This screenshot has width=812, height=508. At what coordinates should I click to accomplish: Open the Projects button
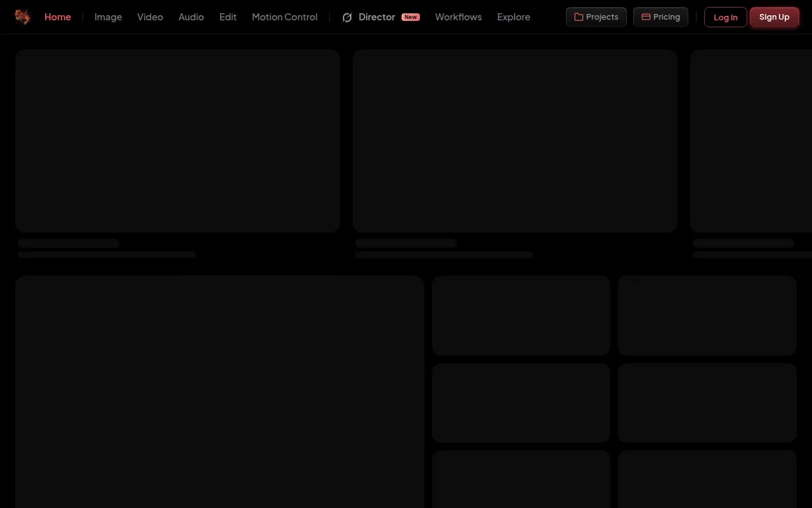pyautogui.click(x=596, y=17)
